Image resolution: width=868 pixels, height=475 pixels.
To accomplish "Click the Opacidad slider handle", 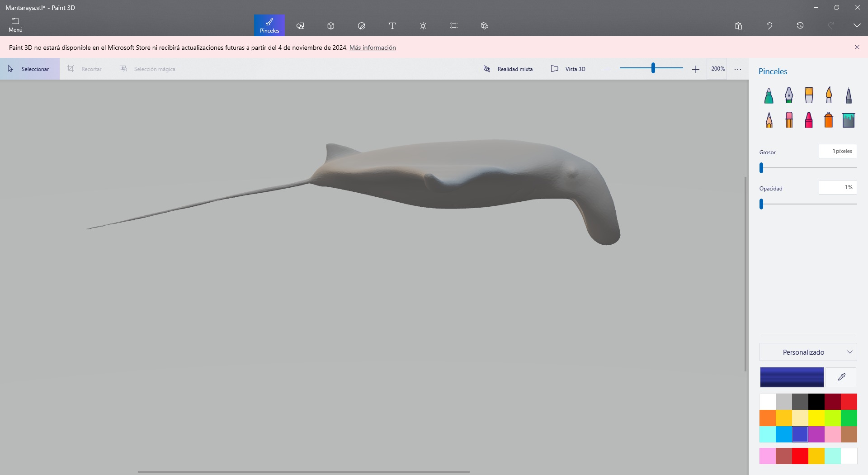I will point(761,204).
